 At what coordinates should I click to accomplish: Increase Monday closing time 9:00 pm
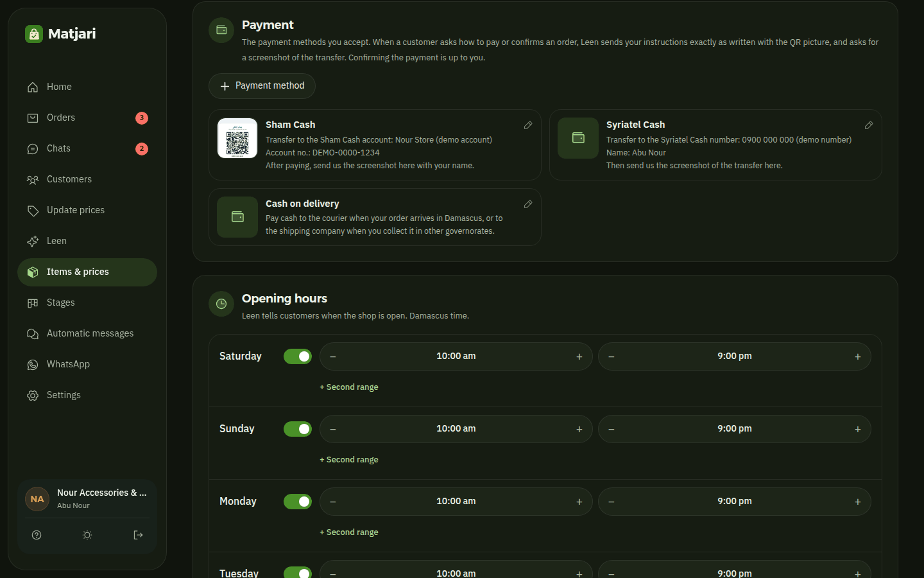point(858,502)
